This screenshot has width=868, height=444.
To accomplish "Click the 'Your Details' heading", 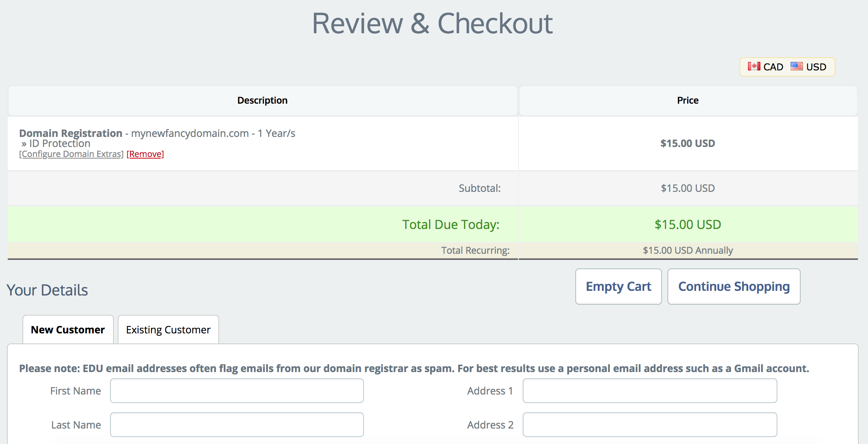I will (x=47, y=290).
